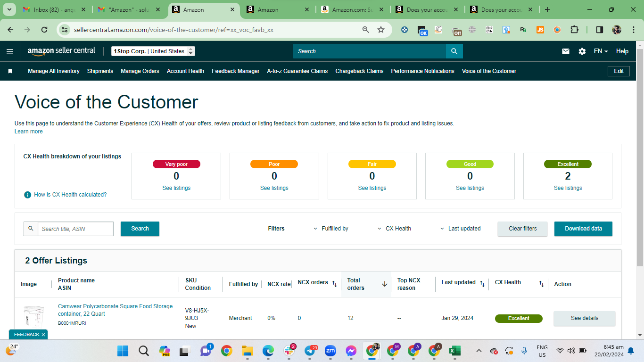Open the 1Stop Corp. United States account switcher

[x=153, y=51]
